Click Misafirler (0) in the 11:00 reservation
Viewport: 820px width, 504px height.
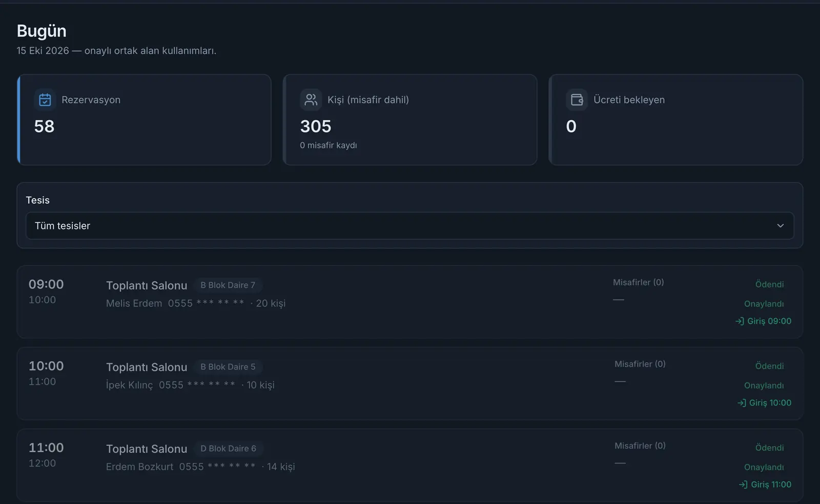click(x=640, y=446)
